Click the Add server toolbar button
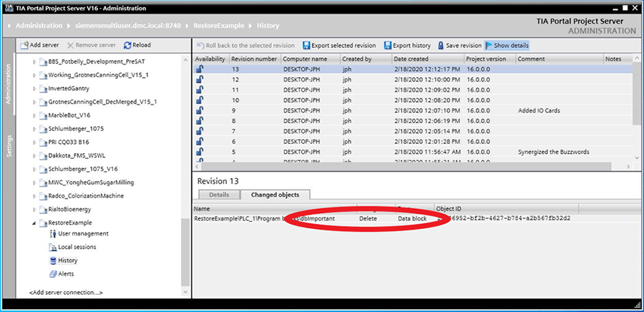Image resolution: width=644 pixels, height=312 pixels. (40, 45)
